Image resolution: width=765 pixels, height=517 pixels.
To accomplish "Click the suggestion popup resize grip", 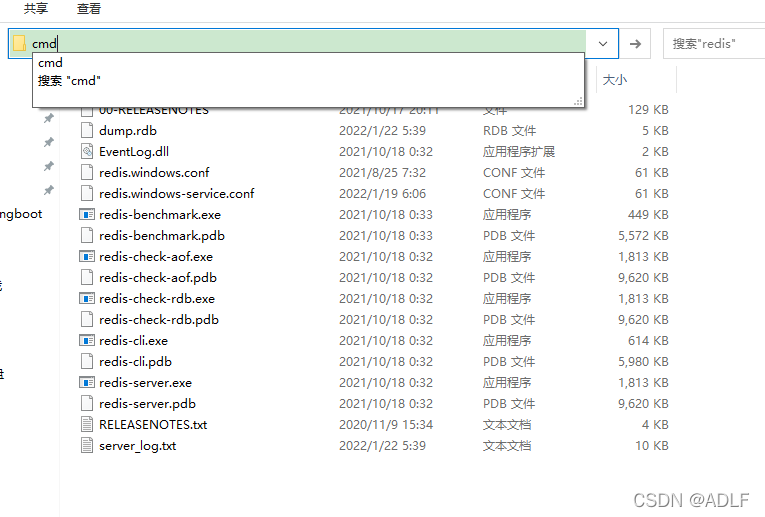I will 578,101.
